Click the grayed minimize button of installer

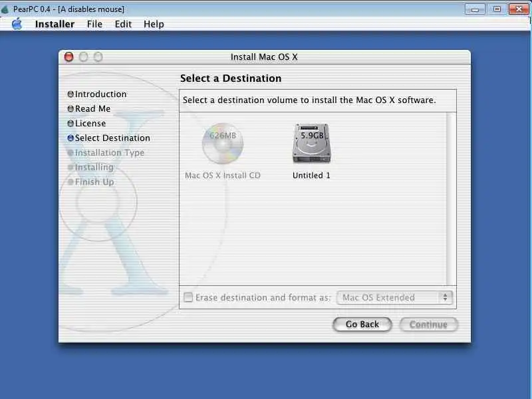84,57
